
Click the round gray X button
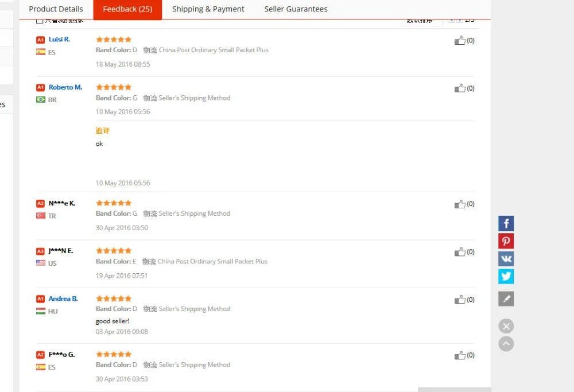(x=506, y=326)
